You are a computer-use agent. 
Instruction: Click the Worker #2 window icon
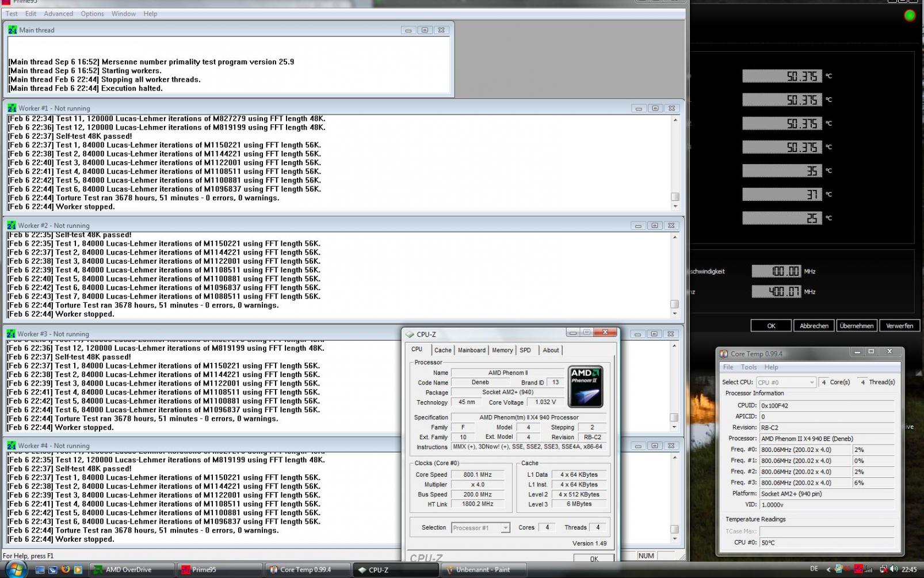click(x=12, y=225)
